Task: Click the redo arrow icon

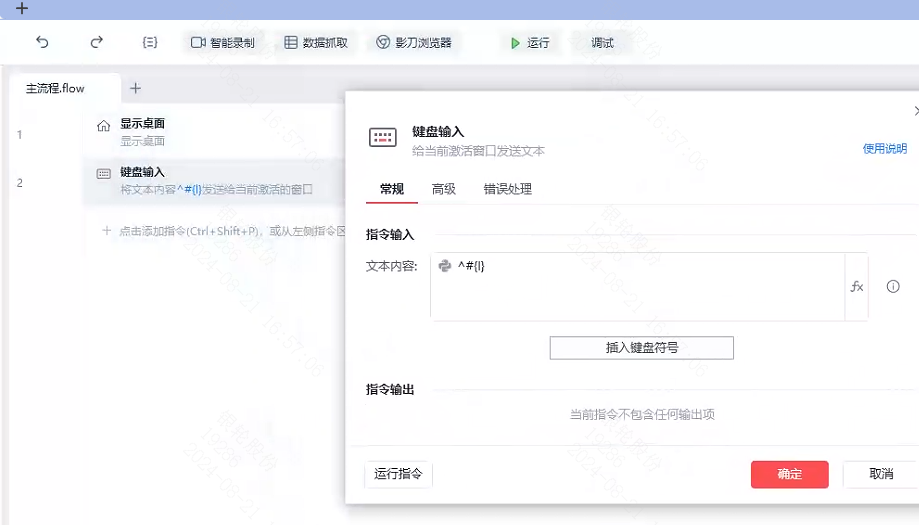Action: coord(97,42)
